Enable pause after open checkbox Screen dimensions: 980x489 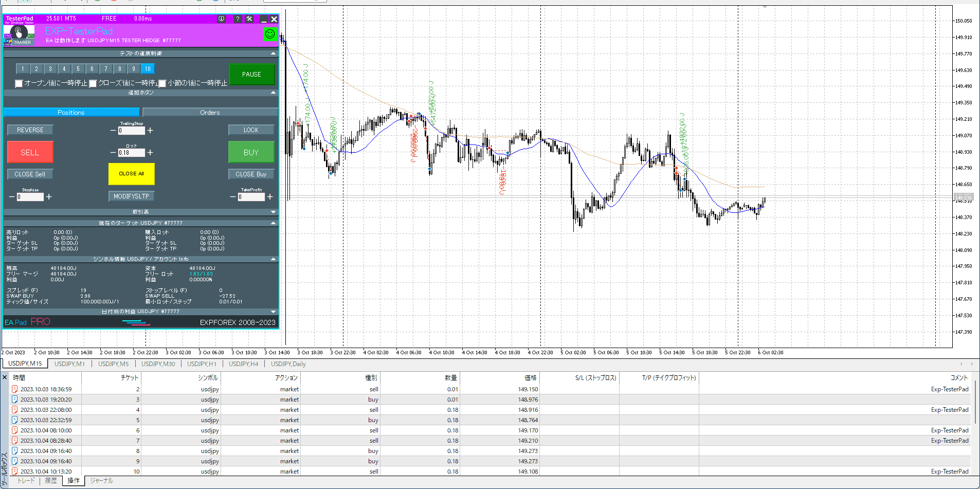[19, 83]
